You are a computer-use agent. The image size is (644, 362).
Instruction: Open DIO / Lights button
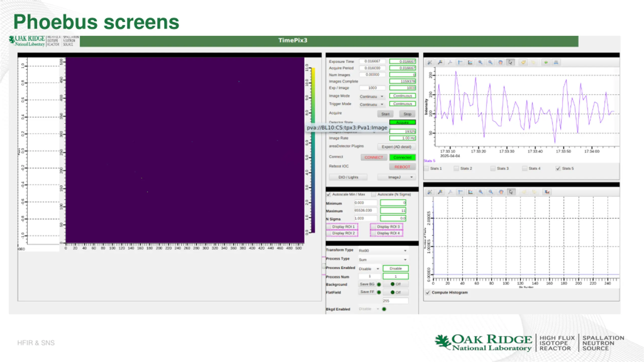pos(348,177)
